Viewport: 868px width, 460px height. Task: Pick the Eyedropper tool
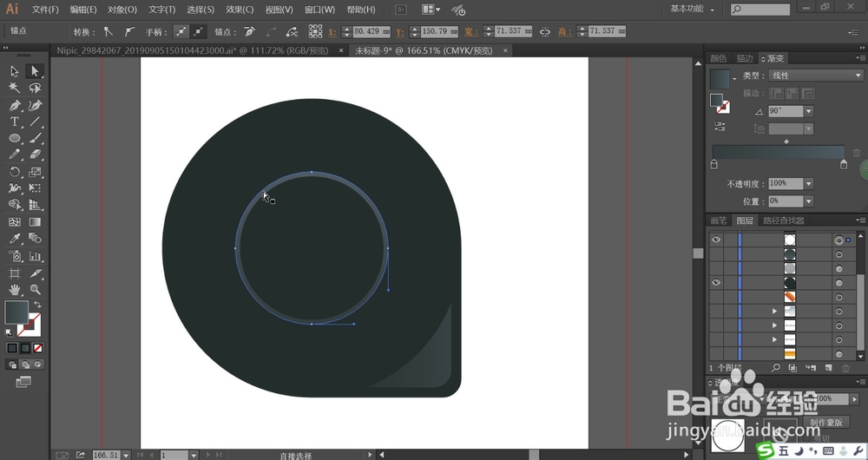tap(15, 239)
